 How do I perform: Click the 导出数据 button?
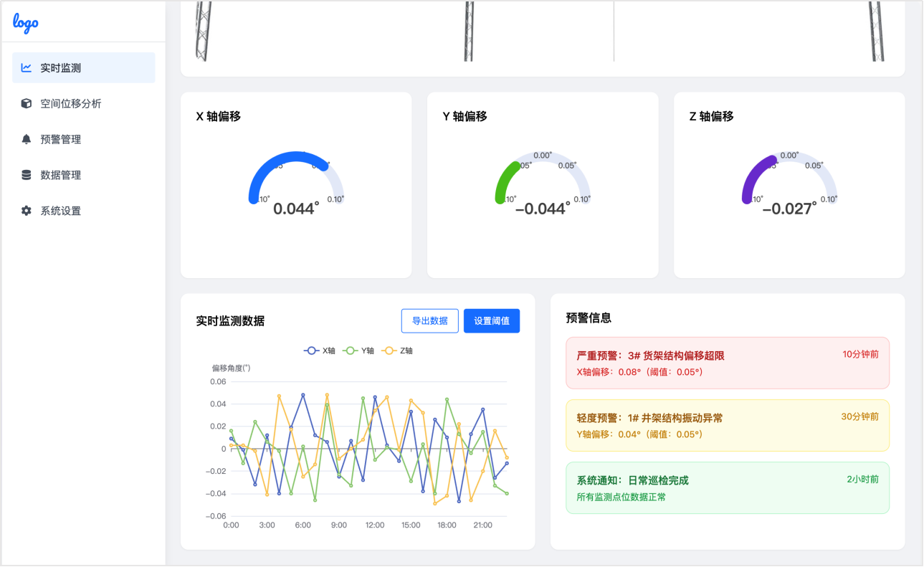pyautogui.click(x=429, y=321)
